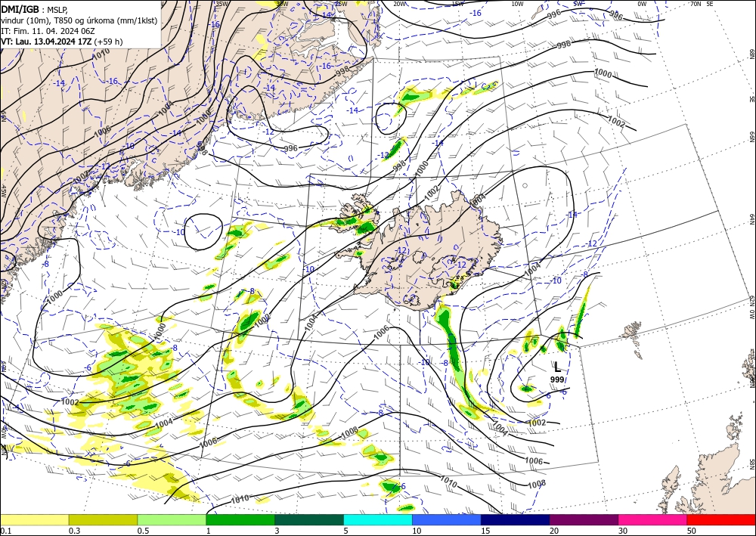Click the '1004' isobar label over eastern Iceland
The height and width of the screenshot is (536, 756).
click(x=478, y=200)
